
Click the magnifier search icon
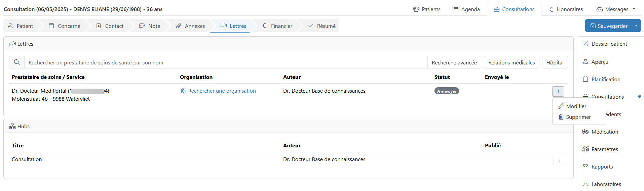(x=17, y=62)
